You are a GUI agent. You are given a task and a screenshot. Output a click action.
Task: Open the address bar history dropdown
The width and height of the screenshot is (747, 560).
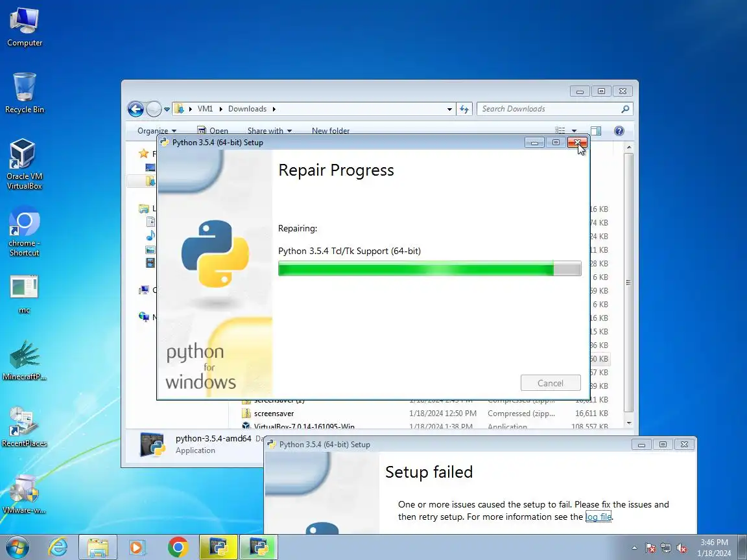click(449, 109)
